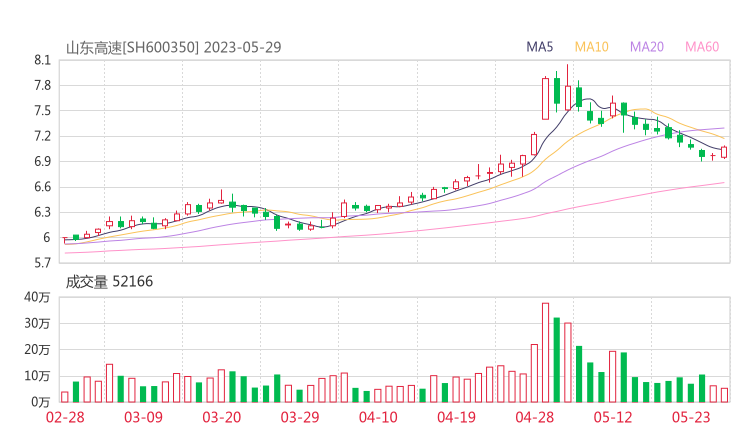Click the MA5 legend label
Image resolution: width=740 pixels, height=440 pixels.
click(539, 47)
